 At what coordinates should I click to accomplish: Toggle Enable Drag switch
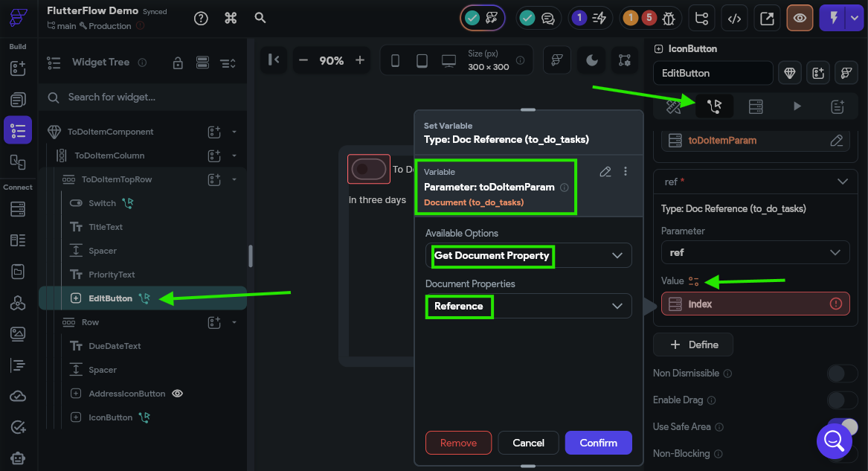tap(843, 400)
